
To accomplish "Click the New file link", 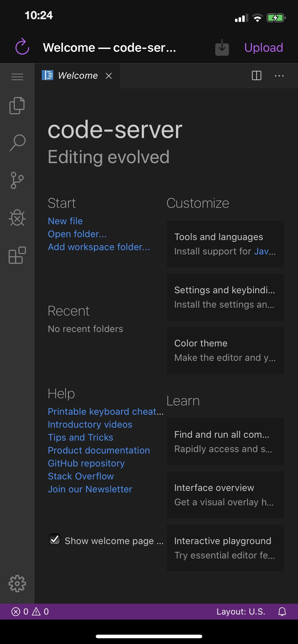I will click(x=65, y=221).
